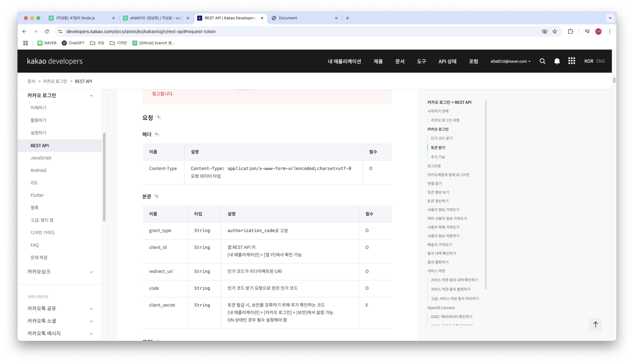Open Kakao Developers search

point(542,61)
